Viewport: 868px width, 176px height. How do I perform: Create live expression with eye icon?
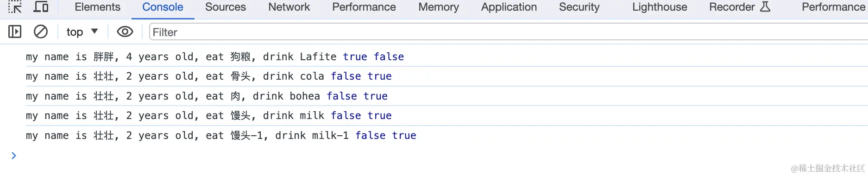pyautogui.click(x=125, y=32)
